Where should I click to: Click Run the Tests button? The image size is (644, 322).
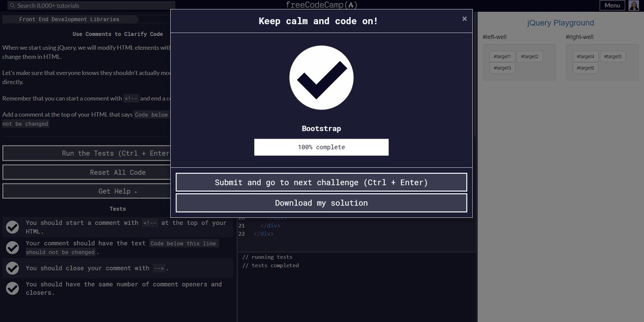coord(86,153)
